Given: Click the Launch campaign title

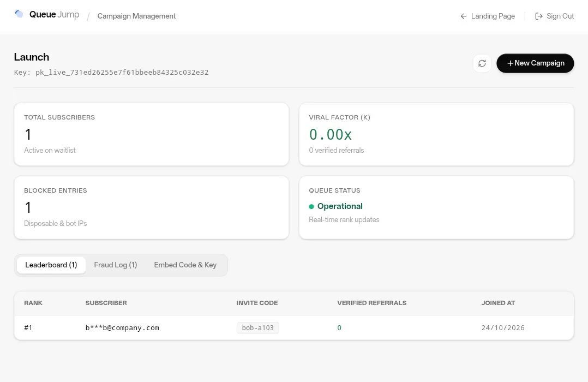Looking at the screenshot, I should coord(32,57).
